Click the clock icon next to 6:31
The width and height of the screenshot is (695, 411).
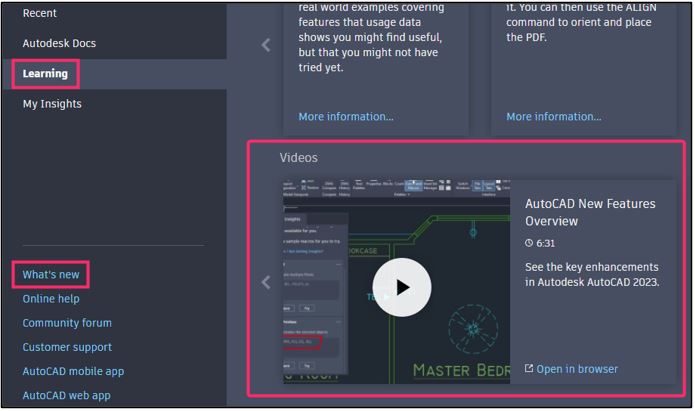[529, 243]
